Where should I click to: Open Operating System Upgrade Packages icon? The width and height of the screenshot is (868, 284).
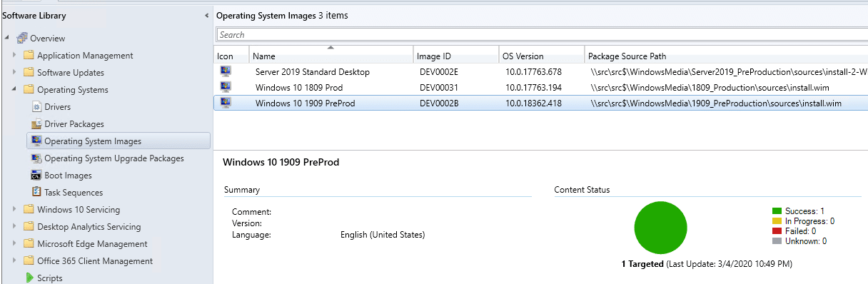(x=37, y=158)
